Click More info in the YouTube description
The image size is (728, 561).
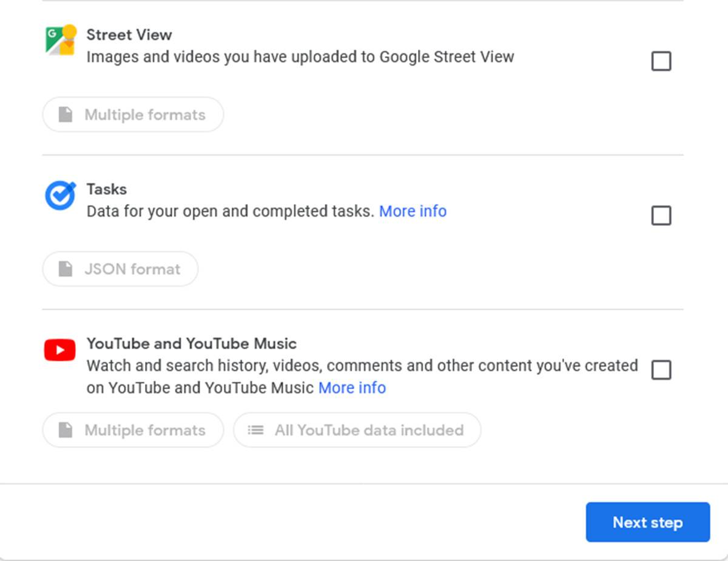pyautogui.click(x=352, y=387)
